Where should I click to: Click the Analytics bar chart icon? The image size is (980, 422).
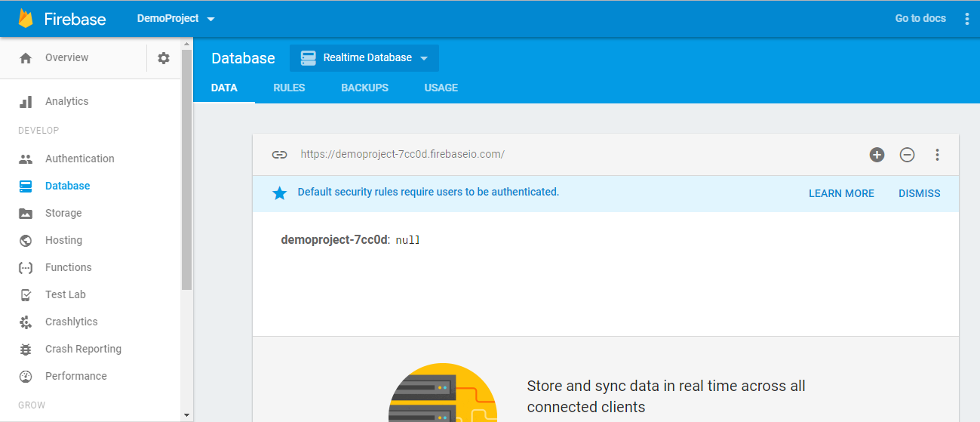pos(26,101)
